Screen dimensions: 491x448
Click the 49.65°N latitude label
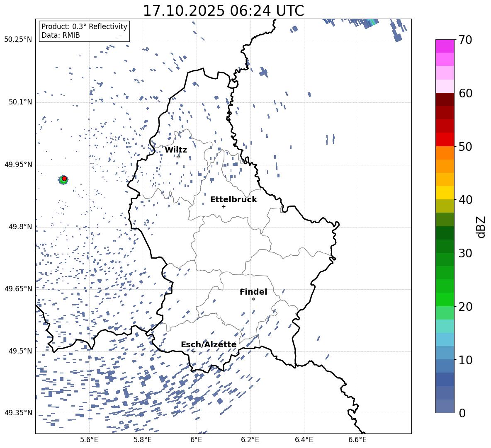click(x=18, y=288)
